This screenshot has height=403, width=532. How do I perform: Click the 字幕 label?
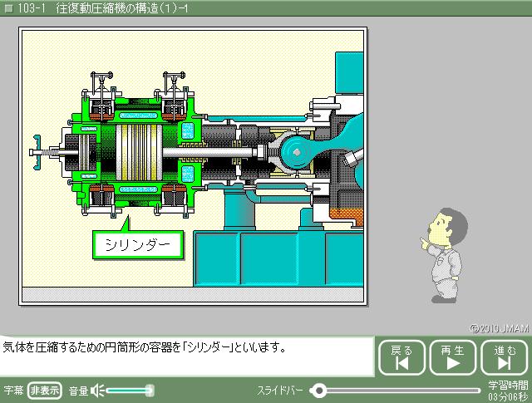[x=13, y=391]
